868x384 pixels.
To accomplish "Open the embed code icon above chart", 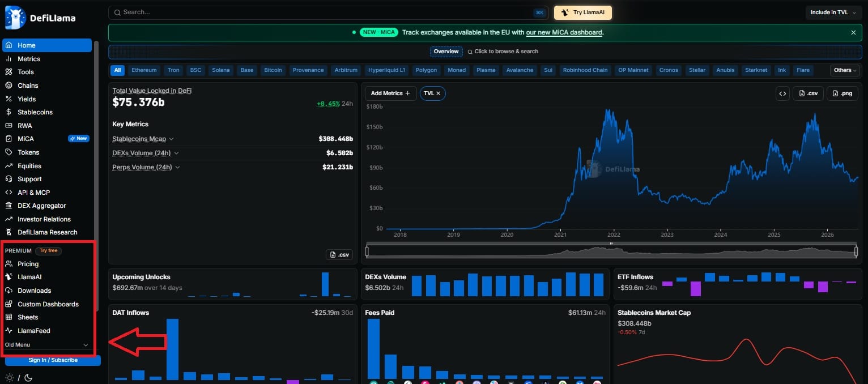I will coord(782,93).
